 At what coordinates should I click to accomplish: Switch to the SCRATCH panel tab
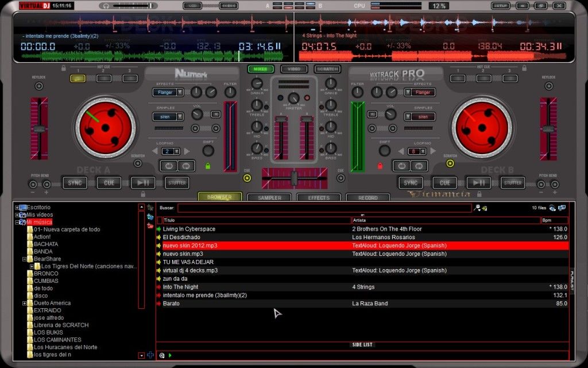327,69
